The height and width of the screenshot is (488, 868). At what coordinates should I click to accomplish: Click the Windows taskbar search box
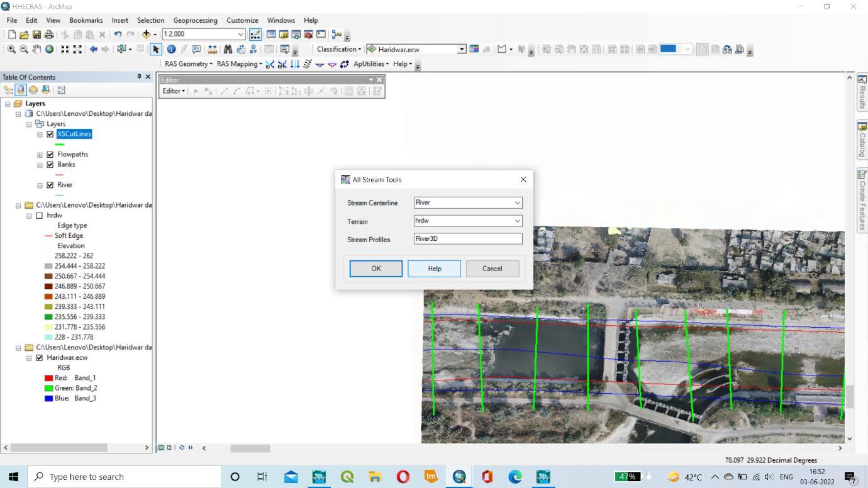coord(124,477)
